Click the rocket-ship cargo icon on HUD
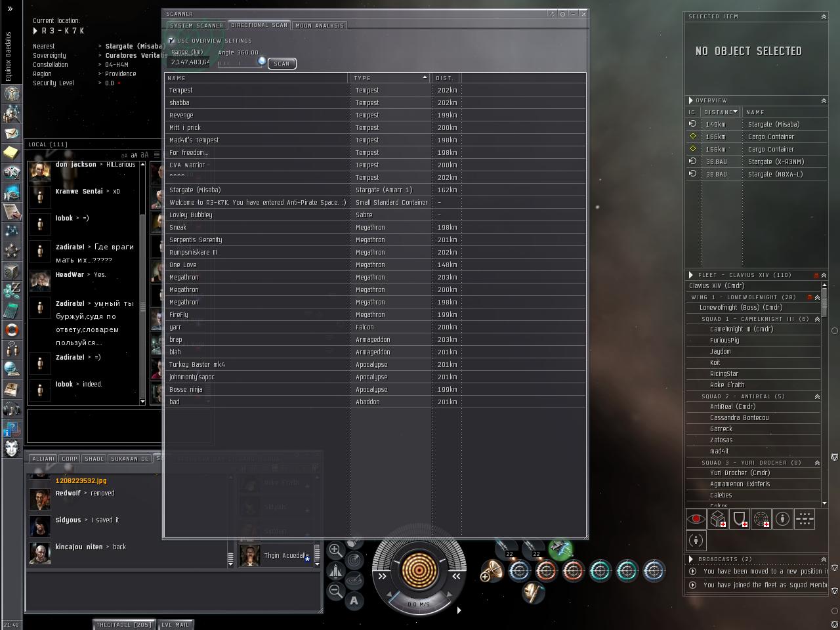 click(335, 570)
